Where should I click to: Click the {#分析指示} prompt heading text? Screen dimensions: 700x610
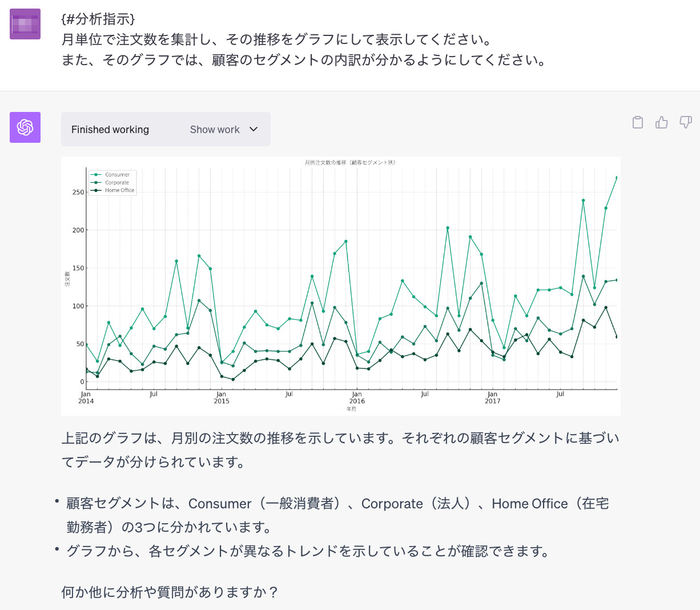[98, 19]
